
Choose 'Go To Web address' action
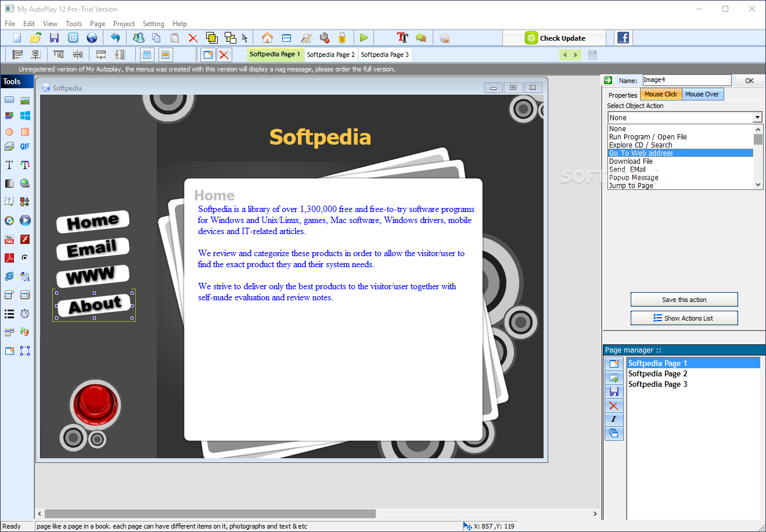[x=680, y=153]
